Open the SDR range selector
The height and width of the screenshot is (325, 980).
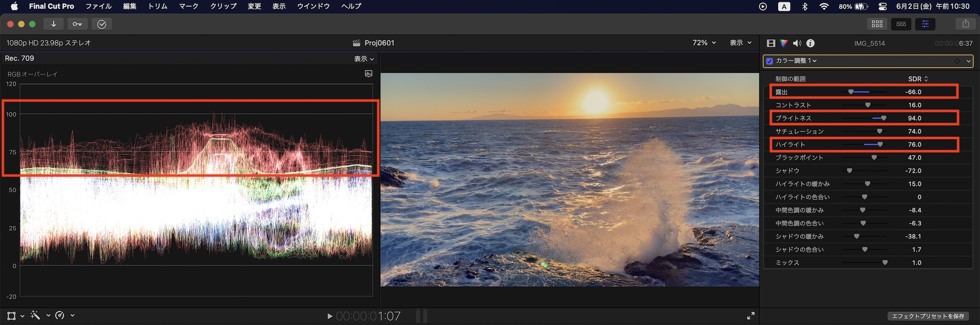pos(918,78)
